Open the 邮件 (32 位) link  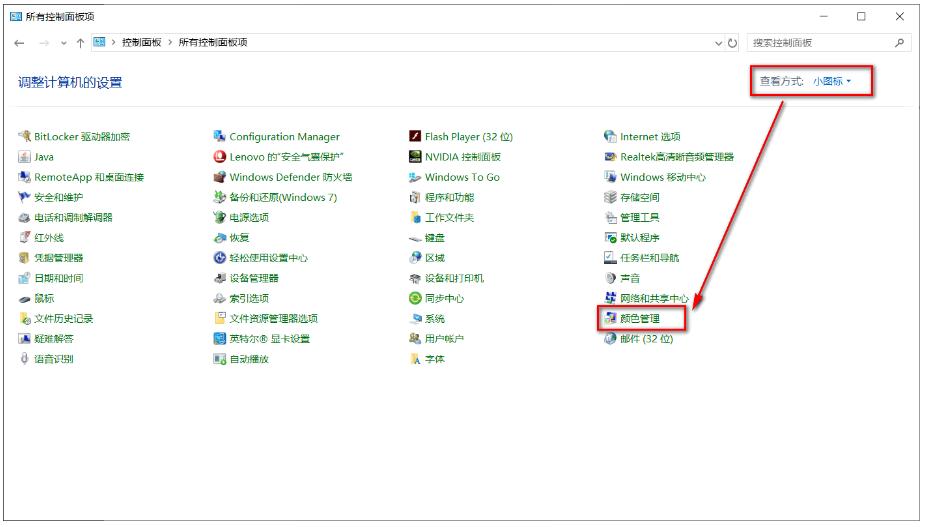point(647,339)
